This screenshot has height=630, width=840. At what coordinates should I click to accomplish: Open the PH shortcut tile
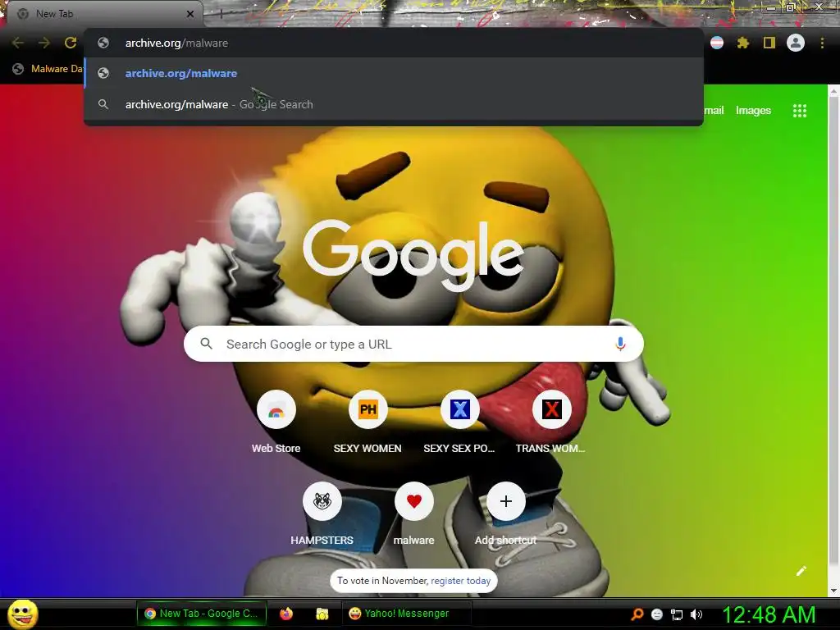click(x=367, y=422)
